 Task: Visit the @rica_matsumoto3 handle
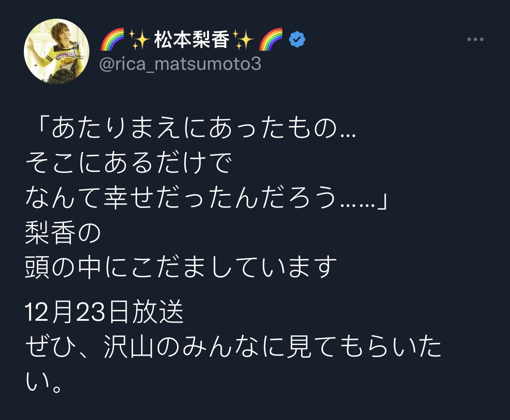pyautogui.click(x=180, y=64)
